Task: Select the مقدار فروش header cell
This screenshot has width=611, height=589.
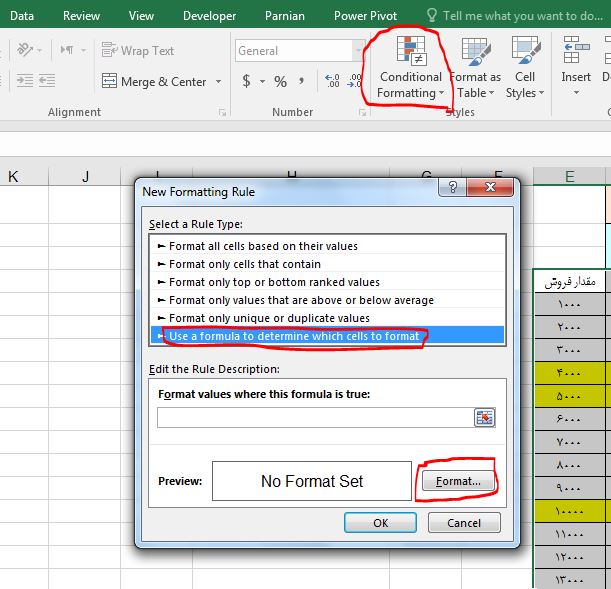Action: point(569,282)
